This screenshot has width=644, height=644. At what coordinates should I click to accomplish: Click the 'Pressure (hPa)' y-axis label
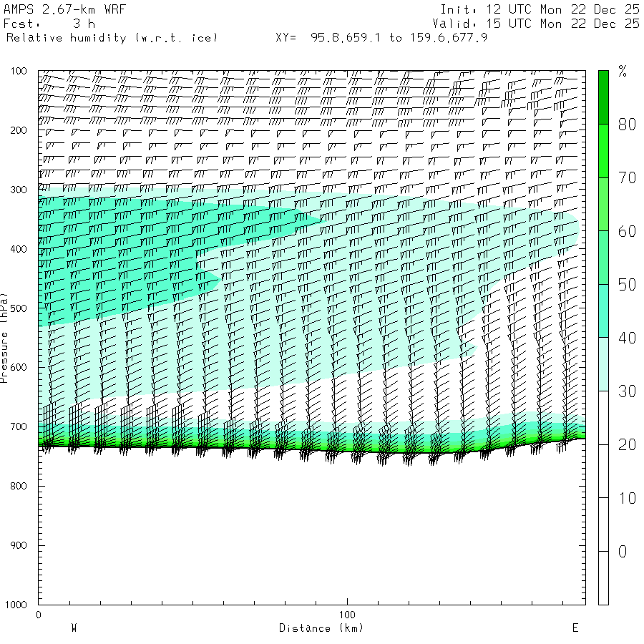[x=5, y=336]
